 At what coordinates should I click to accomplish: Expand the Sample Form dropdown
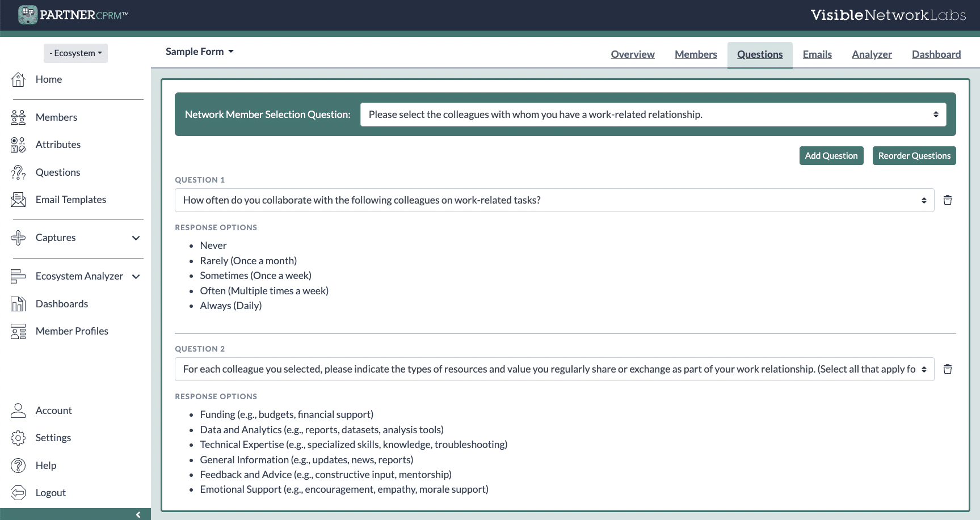tap(200, 52)
